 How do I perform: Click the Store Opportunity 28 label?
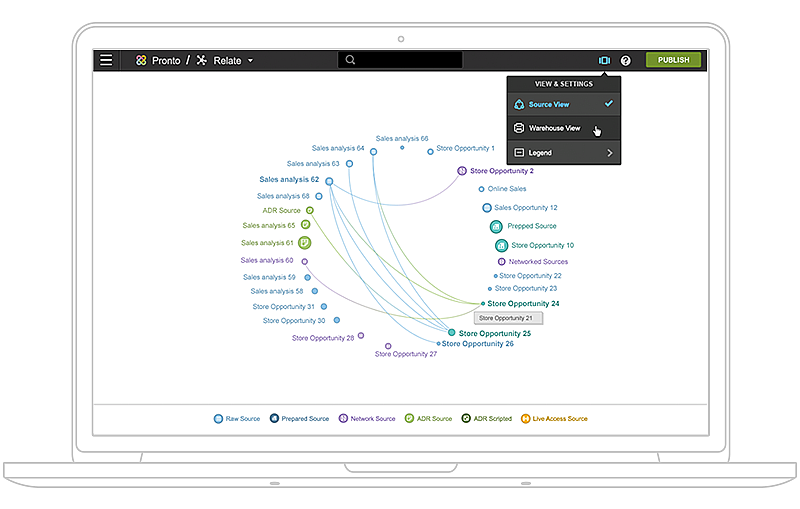(323, 338)
